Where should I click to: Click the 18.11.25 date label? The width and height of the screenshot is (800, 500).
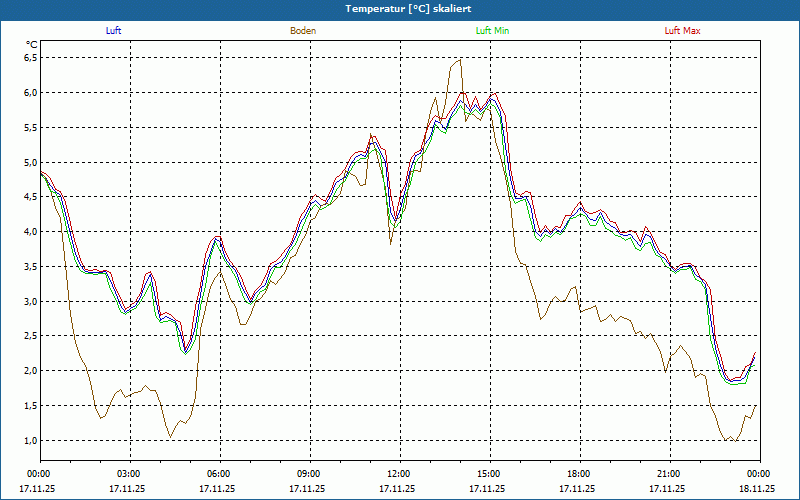pos(757,489)
